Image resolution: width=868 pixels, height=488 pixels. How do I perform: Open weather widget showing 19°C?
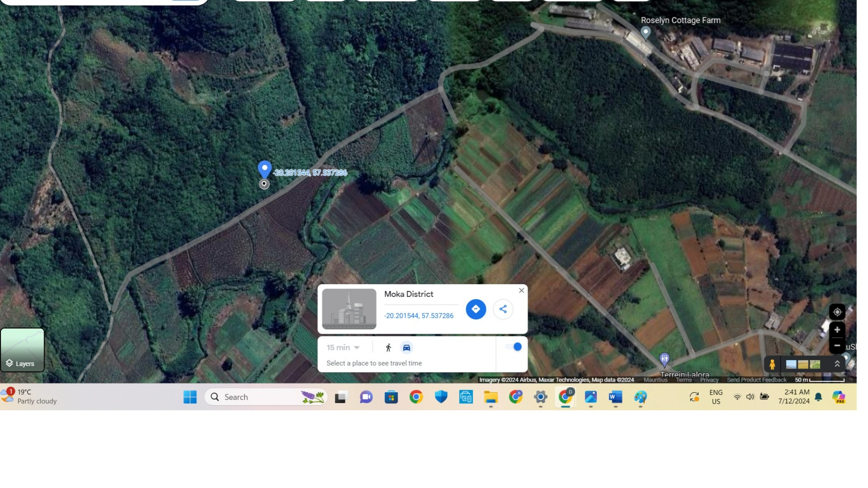pyautogui.click(x=30, y=396)
